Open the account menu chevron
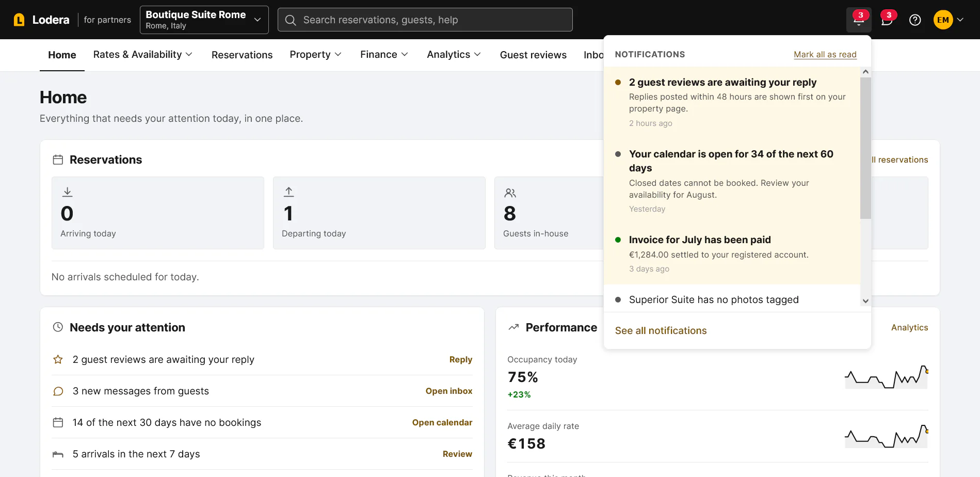The width and height of the screenshot is (980, 477). (x=960, y=20)
